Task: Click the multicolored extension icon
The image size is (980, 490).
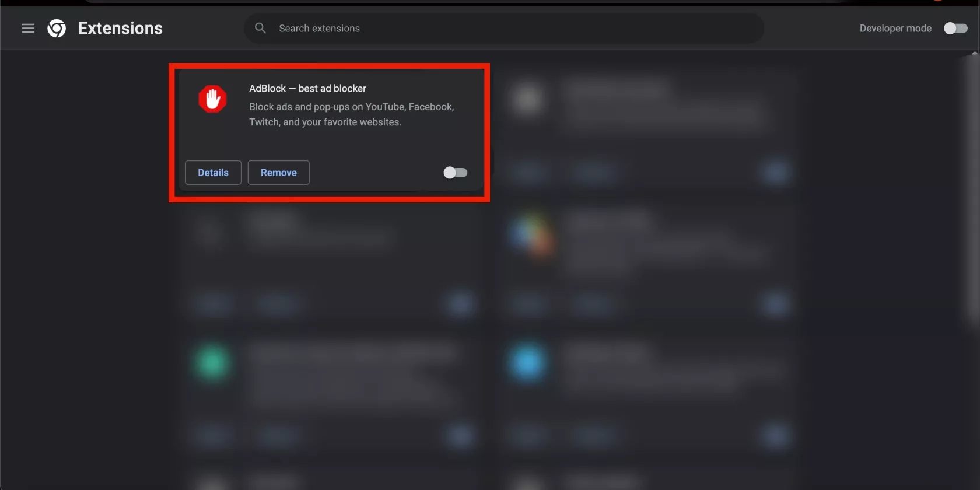Action: pos(530,235)
